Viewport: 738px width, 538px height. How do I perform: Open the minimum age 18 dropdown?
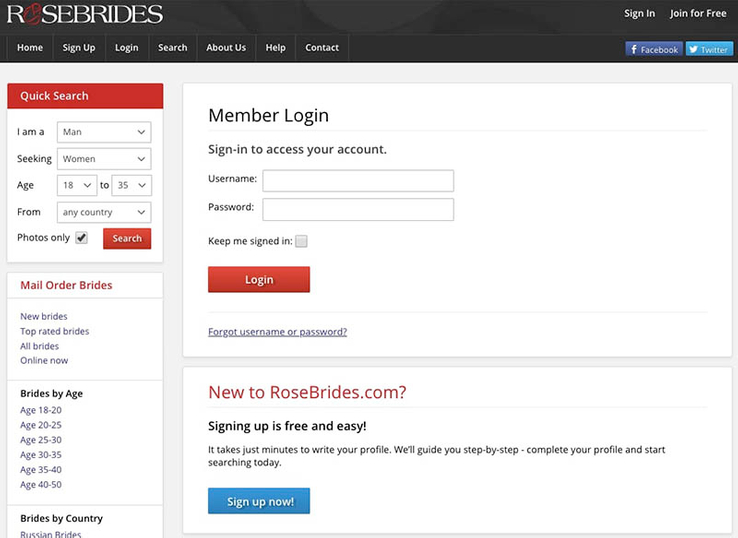point(77,185)
